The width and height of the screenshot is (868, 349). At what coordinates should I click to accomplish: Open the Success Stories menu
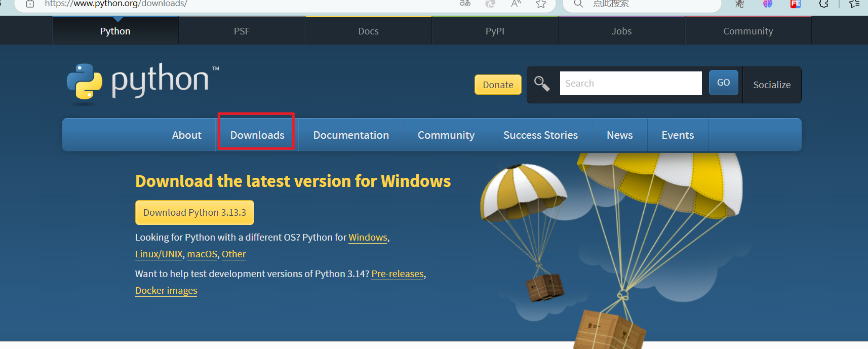point(540,135)
